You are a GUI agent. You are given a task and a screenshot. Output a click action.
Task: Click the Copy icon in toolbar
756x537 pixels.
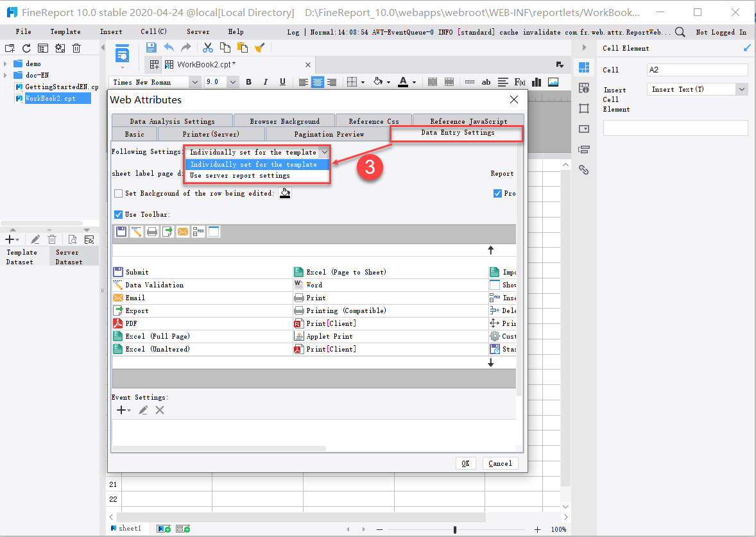[x=225, y=47]
